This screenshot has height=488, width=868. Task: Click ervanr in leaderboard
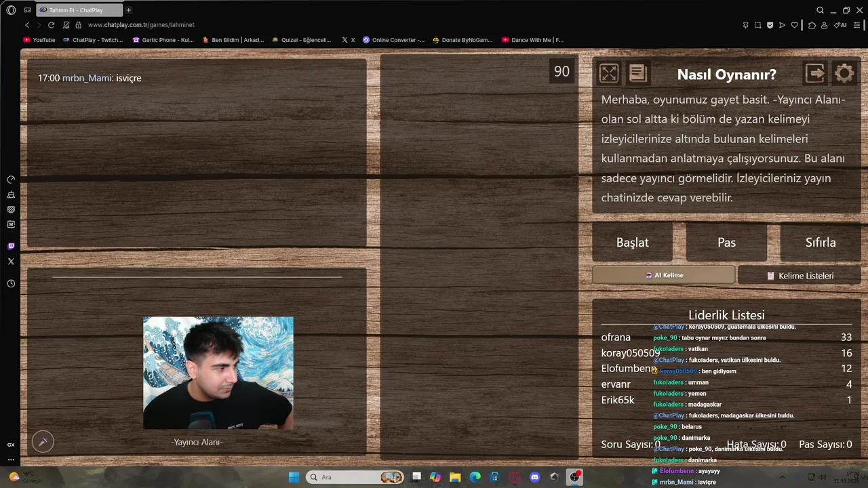pos(616,384)
